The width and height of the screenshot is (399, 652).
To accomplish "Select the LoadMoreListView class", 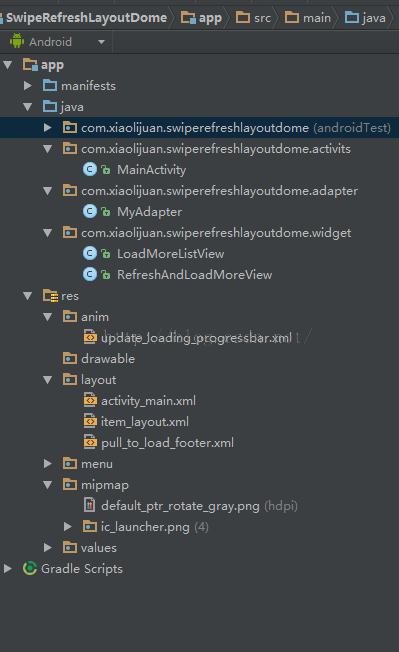I will click(171, 254).
